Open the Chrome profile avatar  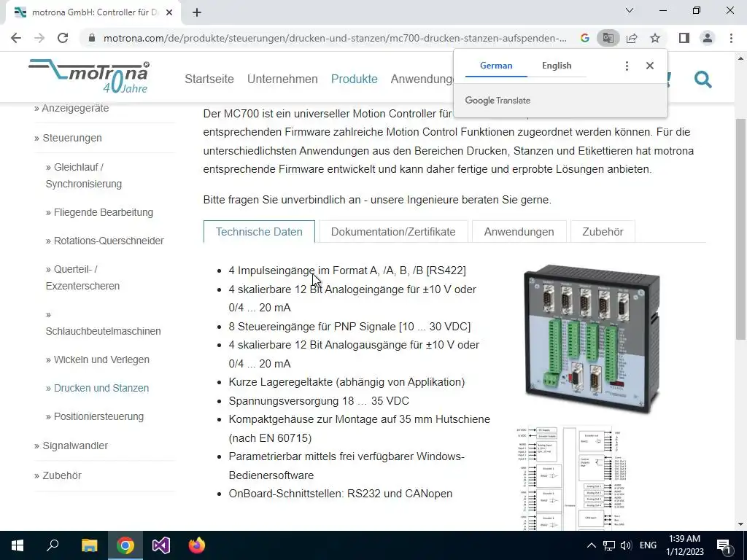[708, 38]
